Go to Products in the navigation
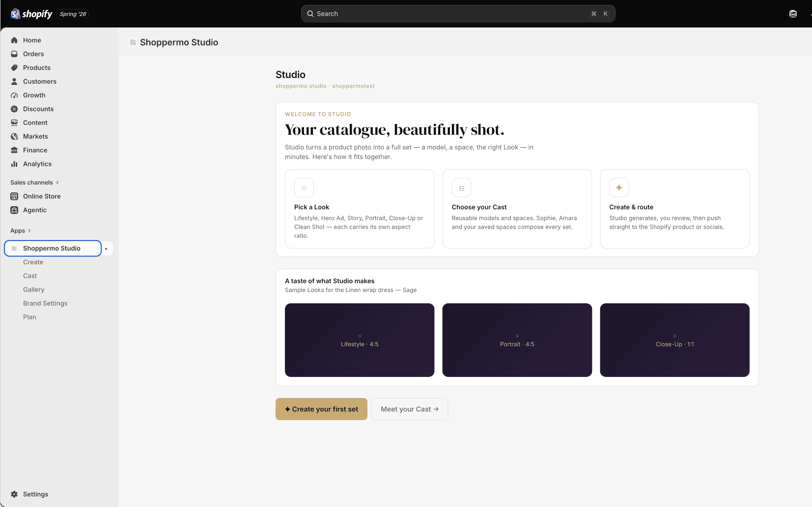Viewport: 812px width, 507px height. [x=37, y=68]
